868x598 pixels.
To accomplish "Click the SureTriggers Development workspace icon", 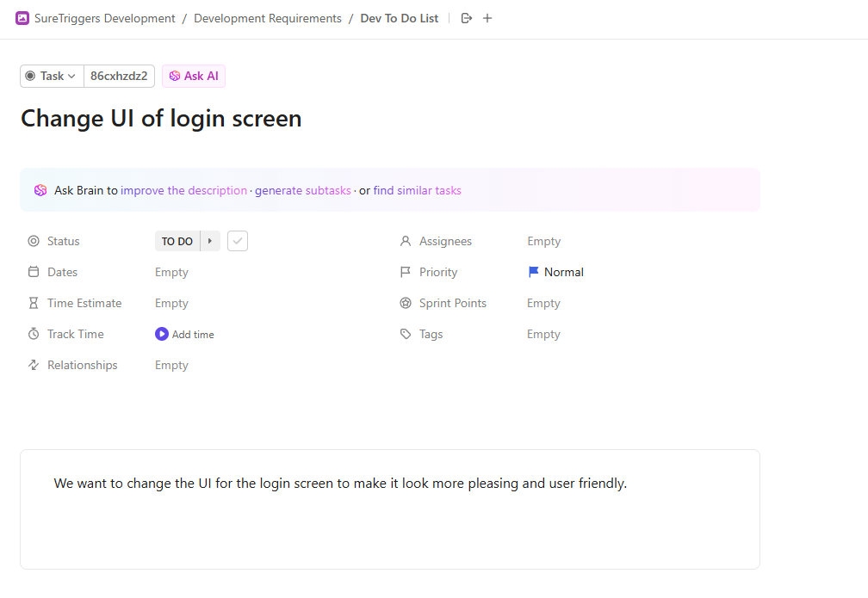I will pyautogui.click(x=22, y=18).
